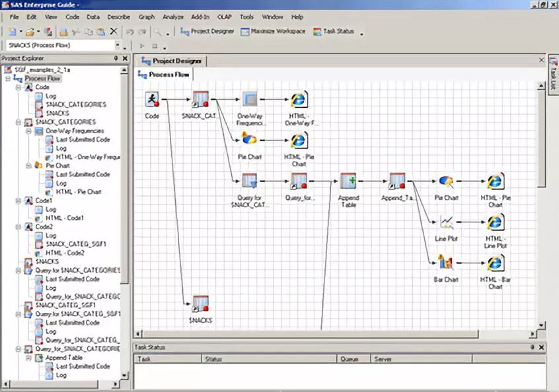This screenshot has height=392, width=559.
Task: Select the SNACK_CAT dataset node
Action: [200, 100]
